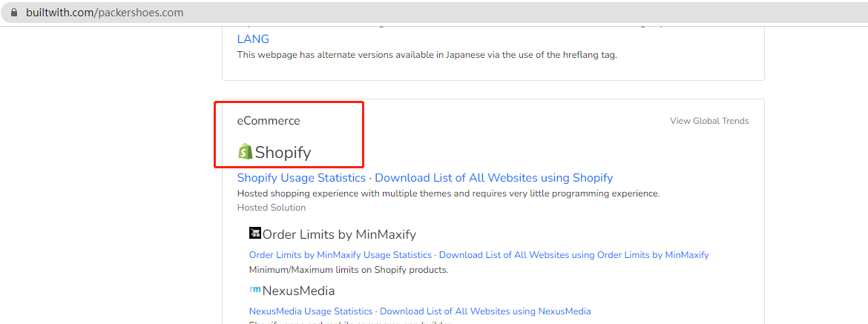
Task: Click the eCommerce section heading
Action: (x=269, y=121)
